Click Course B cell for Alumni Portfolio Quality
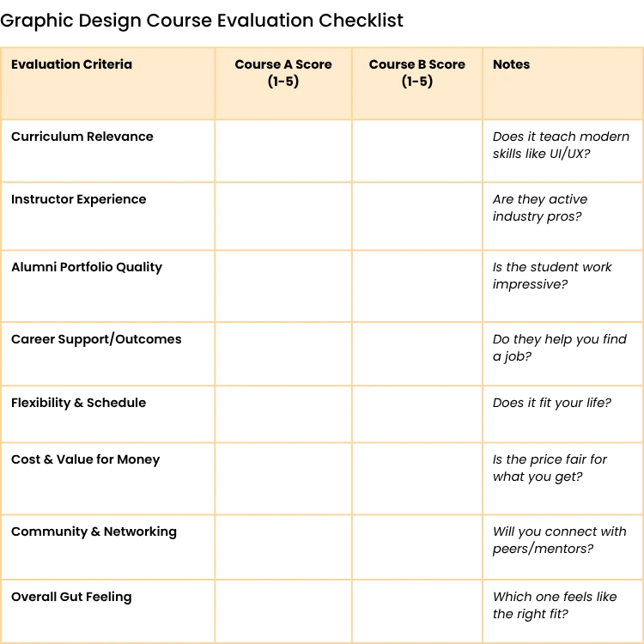 (417, 285)
